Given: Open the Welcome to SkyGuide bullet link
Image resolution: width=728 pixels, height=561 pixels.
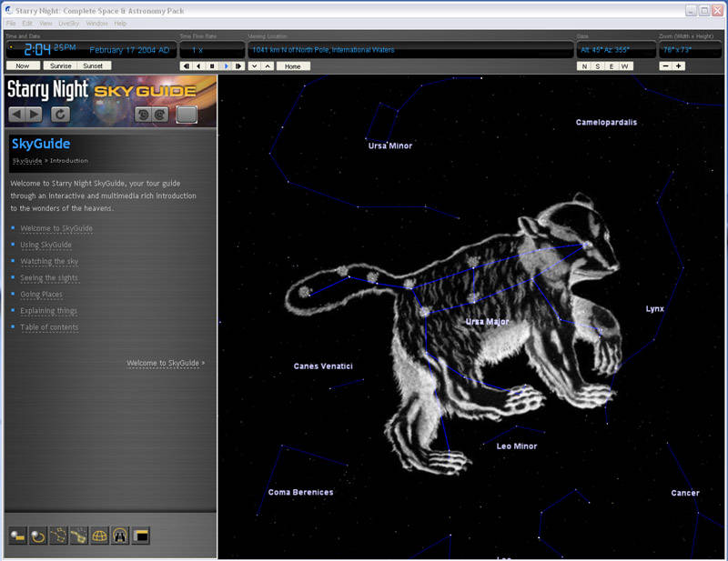Looking at the screenshot, I should pyautogui.click(x=56, y=228).
